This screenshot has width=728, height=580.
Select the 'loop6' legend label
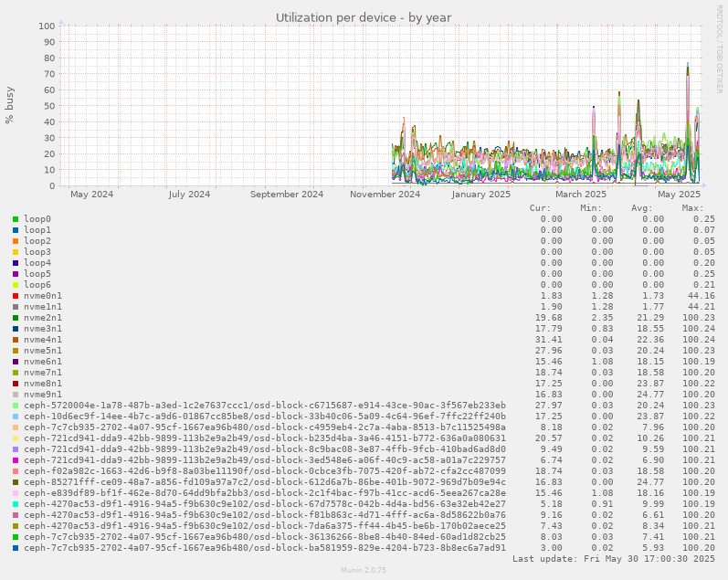tap(37, 285)
